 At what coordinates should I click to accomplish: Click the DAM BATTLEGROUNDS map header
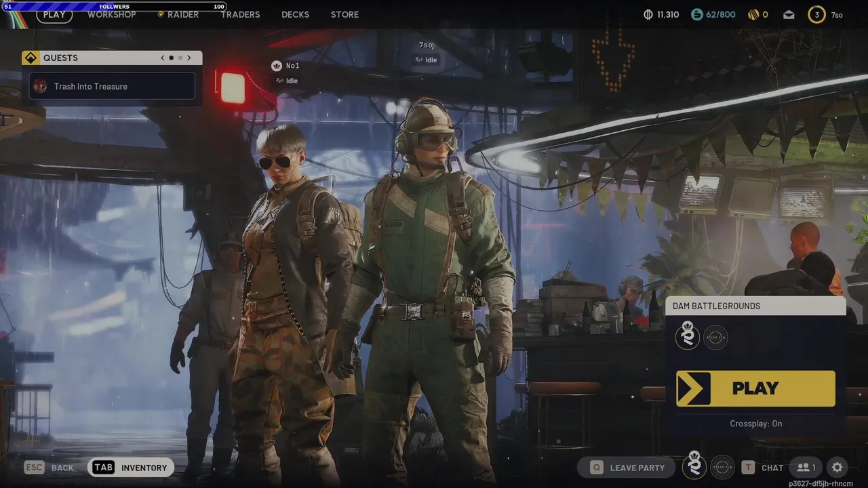pos(756,306)
